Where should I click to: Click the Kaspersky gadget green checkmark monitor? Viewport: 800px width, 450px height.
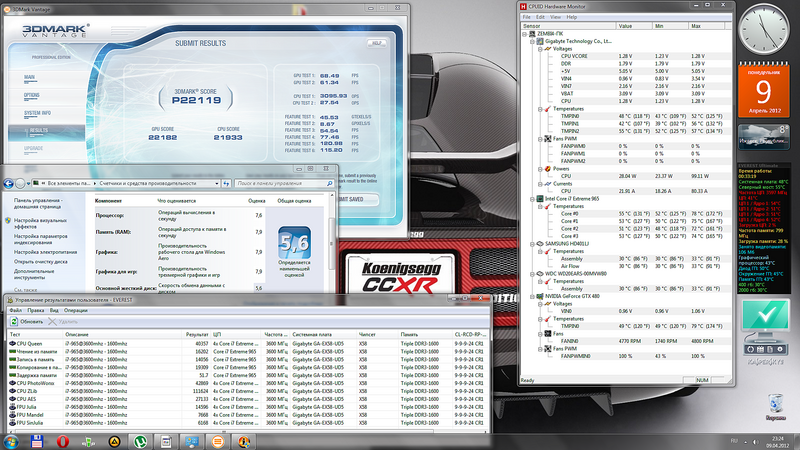765,317
